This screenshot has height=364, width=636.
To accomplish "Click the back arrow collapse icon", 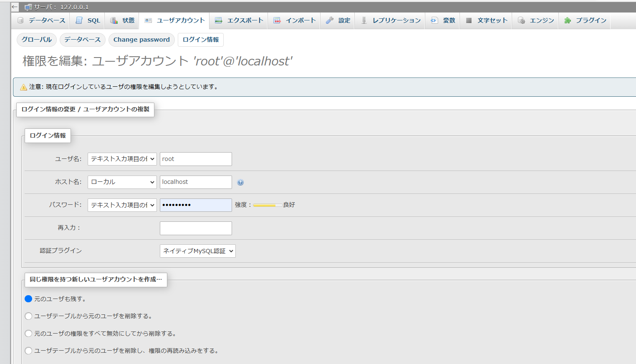I will click(x=15, y=7).
